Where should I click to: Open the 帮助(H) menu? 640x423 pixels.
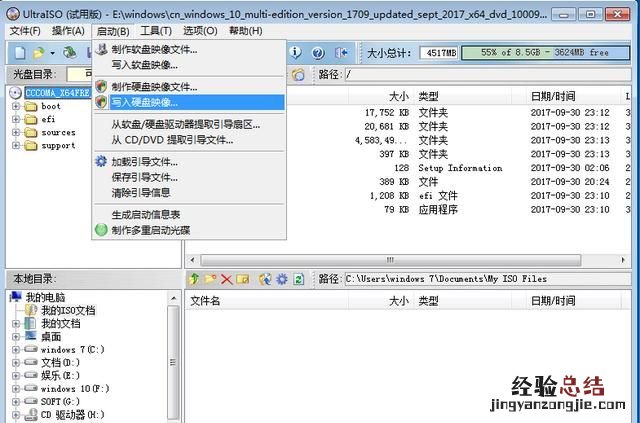tap(245, 31)
